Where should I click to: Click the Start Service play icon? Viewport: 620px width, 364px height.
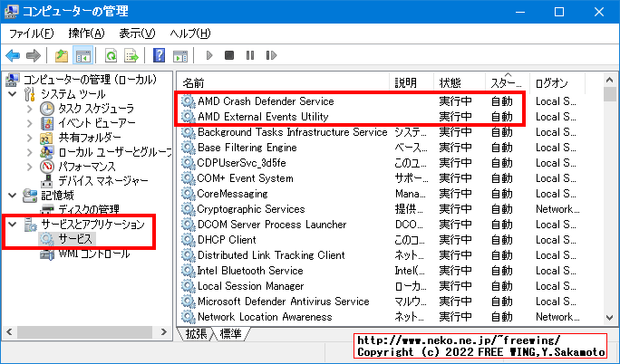point(209,55)
